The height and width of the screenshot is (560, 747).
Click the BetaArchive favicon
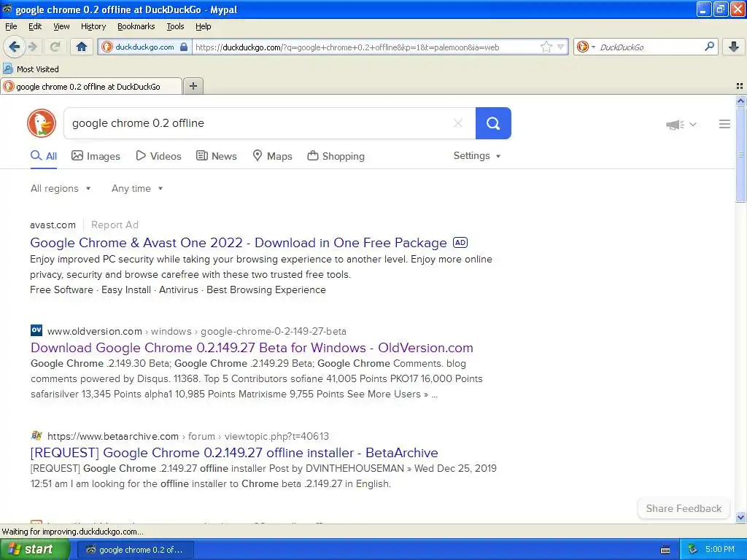click(36, 435)
